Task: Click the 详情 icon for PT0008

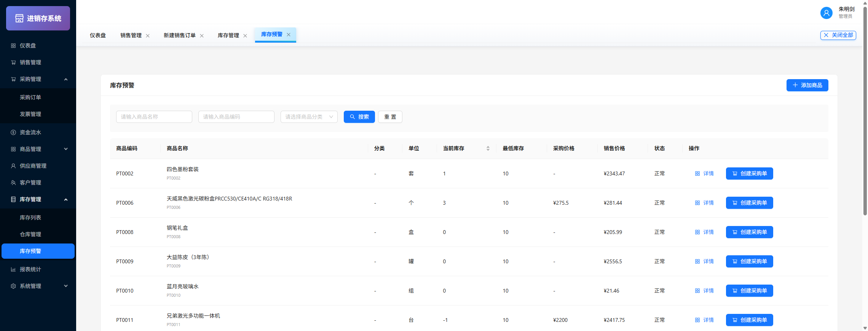Action: (x=697, y=232)
